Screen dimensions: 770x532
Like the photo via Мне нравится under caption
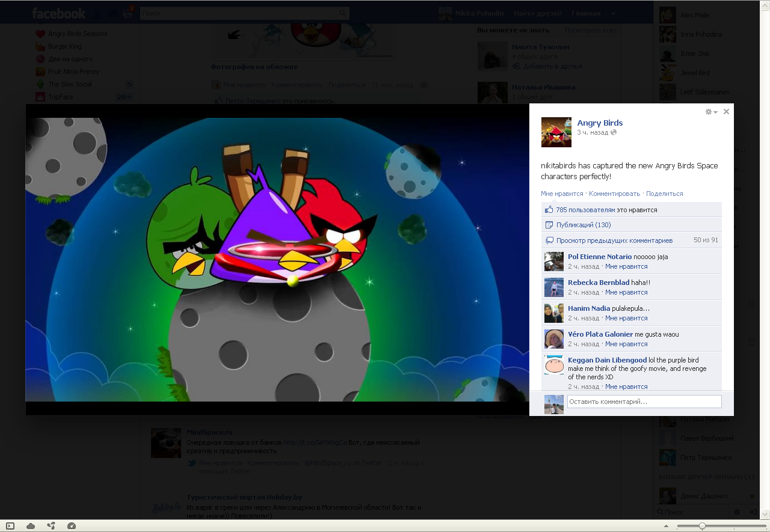[x=562, y=194]
